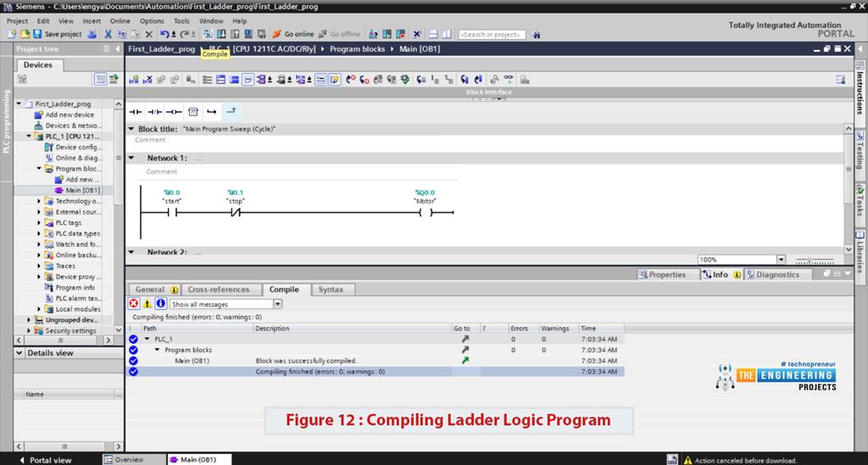Open the Help menu
This screenshot has width=868, height=465.
click(x=240, y=21)
